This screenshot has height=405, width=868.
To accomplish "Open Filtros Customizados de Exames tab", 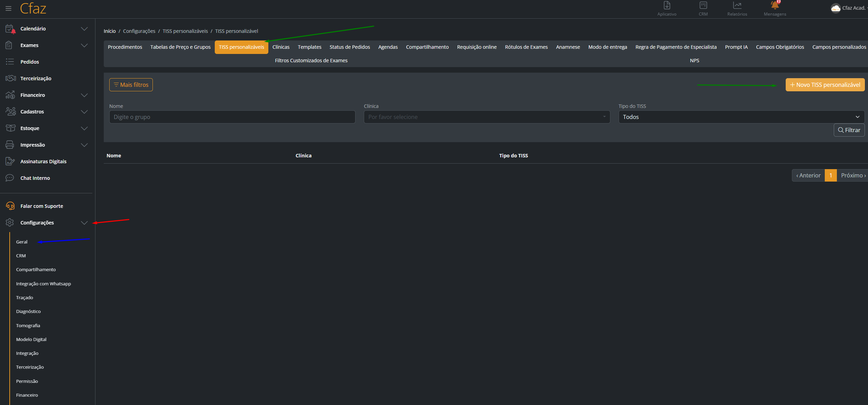I will (x=311, y=61).
